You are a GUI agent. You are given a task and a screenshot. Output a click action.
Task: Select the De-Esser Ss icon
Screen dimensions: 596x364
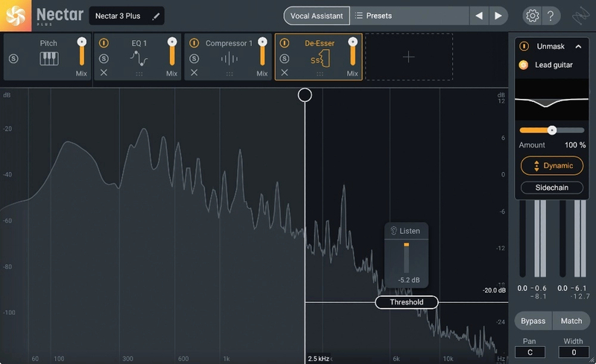click(320, 59)
